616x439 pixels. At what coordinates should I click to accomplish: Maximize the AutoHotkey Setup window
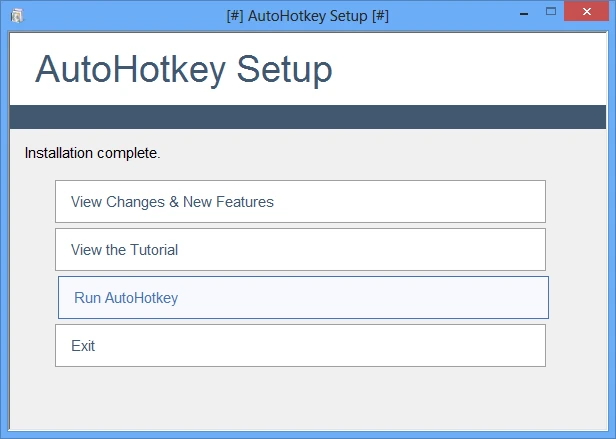point(550,13)
